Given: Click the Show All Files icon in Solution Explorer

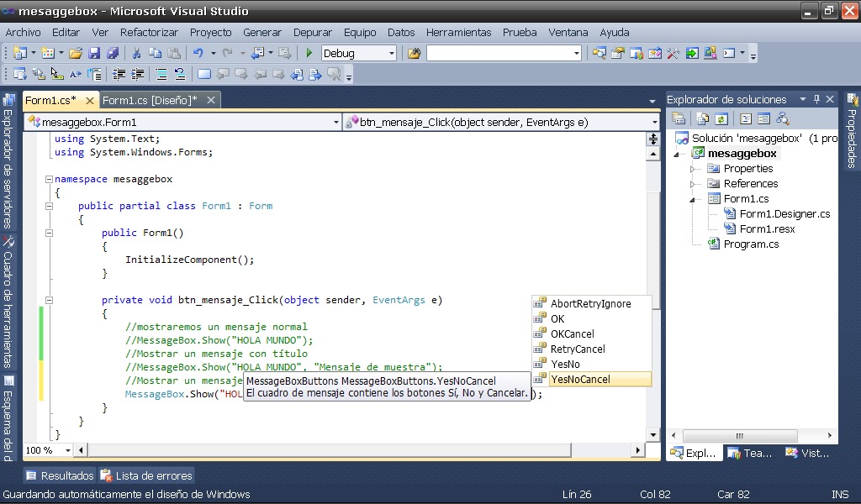Looking at the screenshot, I should pyautogui.click(x=701, y=118).
